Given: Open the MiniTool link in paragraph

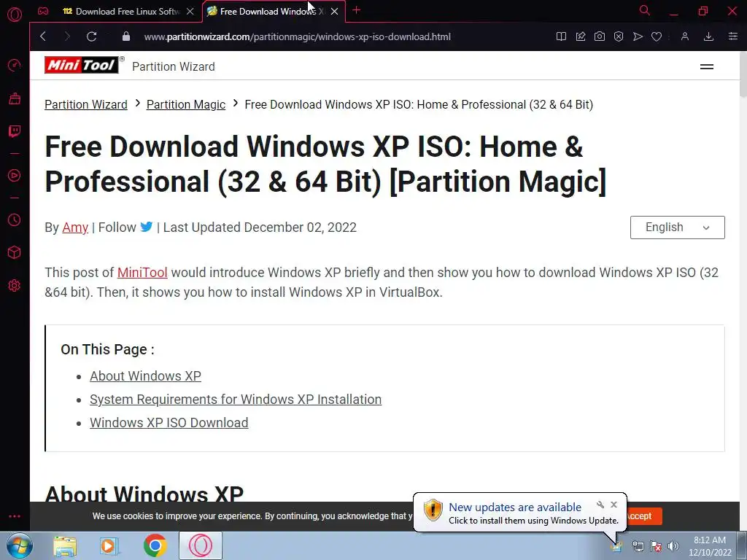Looking at the screenshot, I should coord(142,273).
